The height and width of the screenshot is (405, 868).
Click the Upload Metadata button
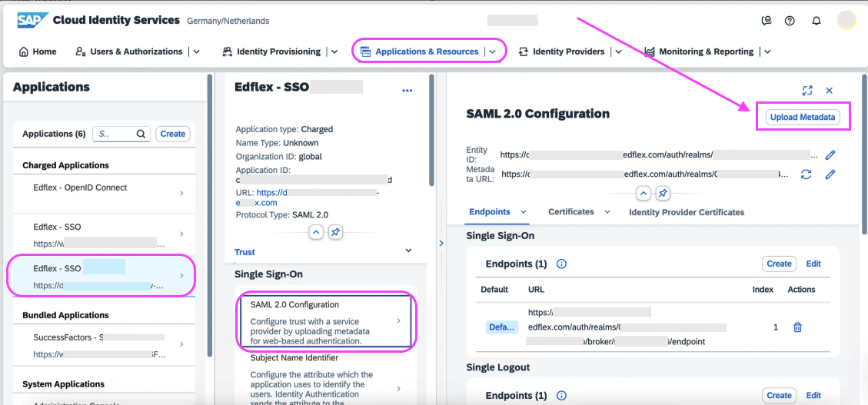pyautogui.click(x=803, y=117)
